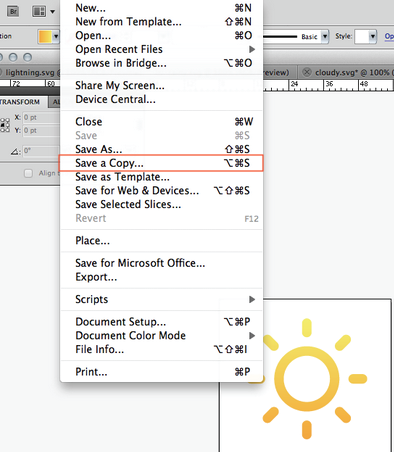394x452 pixels.
Task: Choose New from Template... menu item
Action: (x=161, y=22)
